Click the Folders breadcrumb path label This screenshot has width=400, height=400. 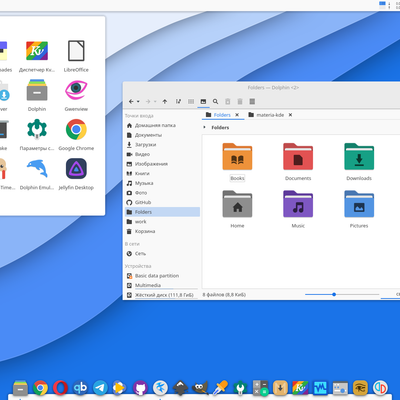(220, 127)
